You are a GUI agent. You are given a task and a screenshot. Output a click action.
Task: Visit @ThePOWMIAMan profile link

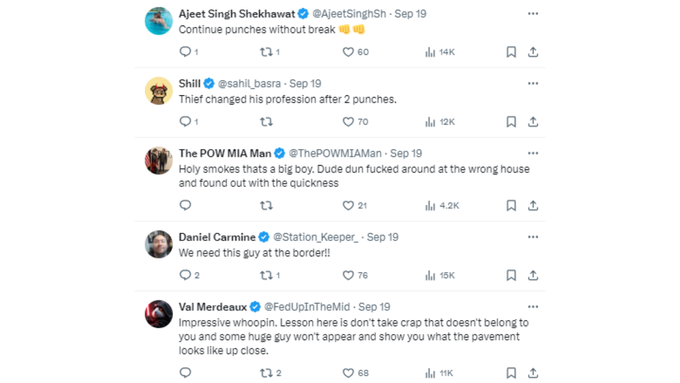(335, 154)
